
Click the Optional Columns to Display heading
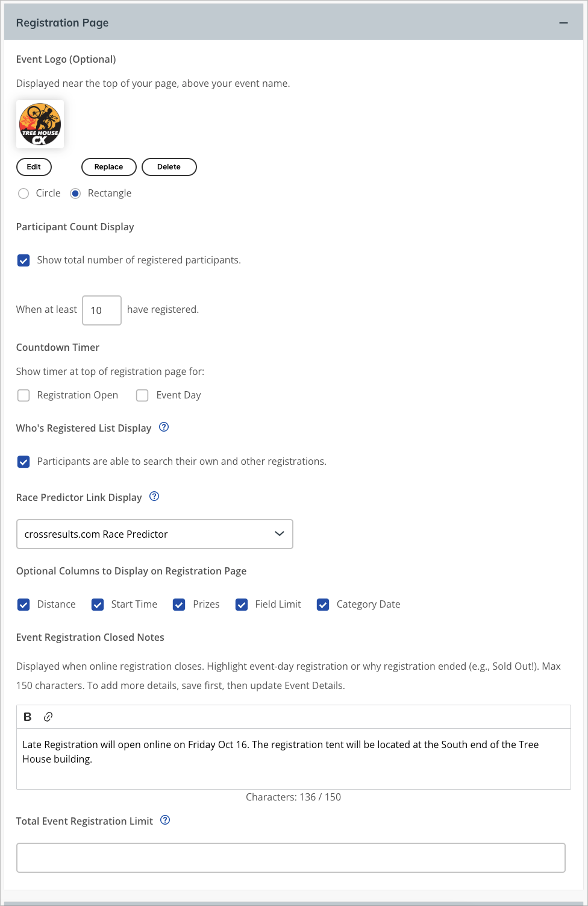131,571
